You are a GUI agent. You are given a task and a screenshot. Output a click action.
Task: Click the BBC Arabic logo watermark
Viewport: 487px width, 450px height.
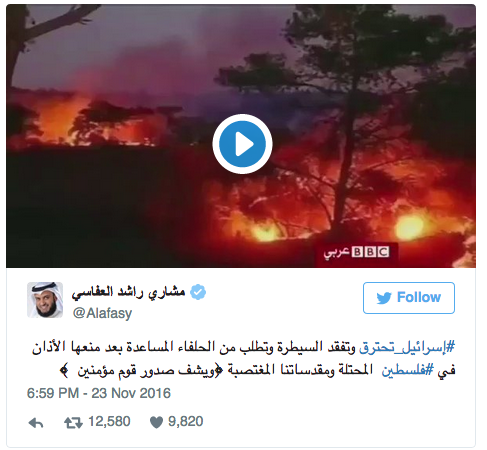pos(356,252)
